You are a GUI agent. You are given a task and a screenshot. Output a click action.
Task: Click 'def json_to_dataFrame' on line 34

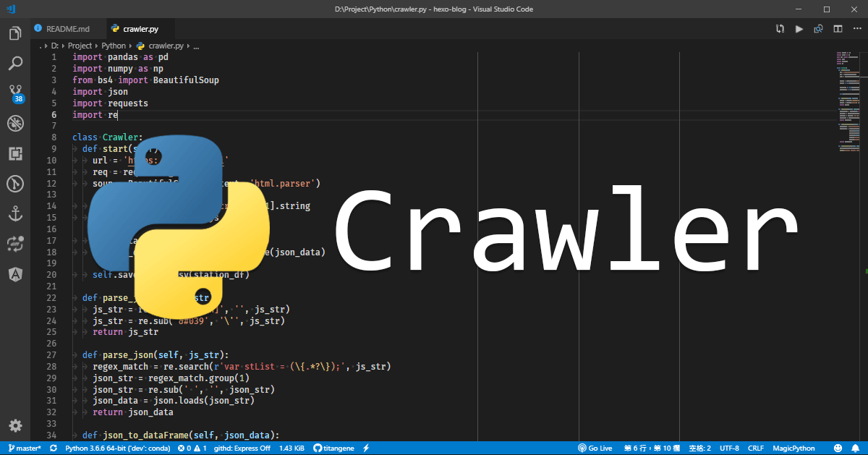[x=181, y=435]
